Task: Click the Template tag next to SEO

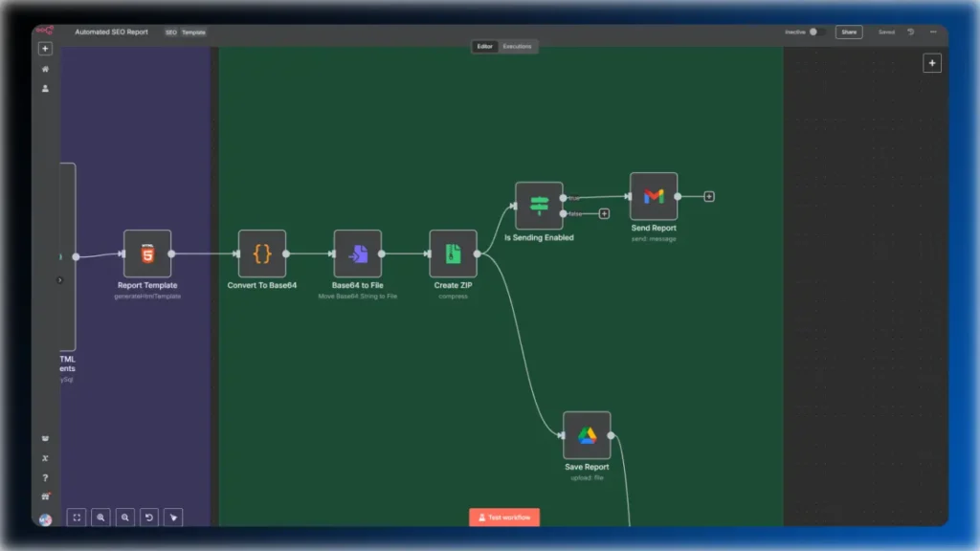Action: (x=193, y=33)
